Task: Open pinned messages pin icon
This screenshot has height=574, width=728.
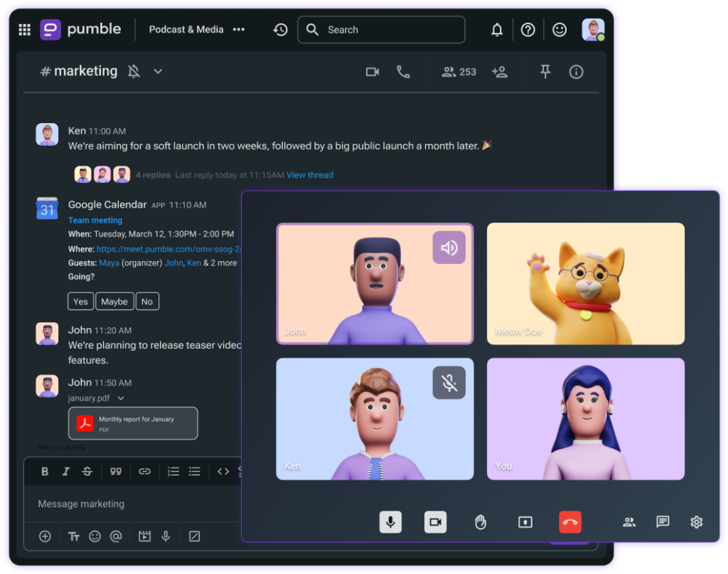Action: click(x=545, y=72)
